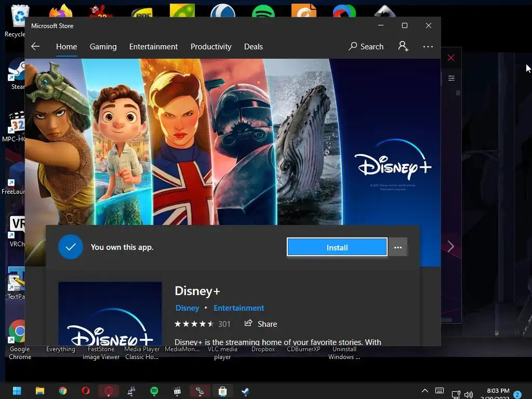Image resolution: width=532 pixels, height=399 pixels.
Task: Open the notification center badge
Action: coord(517,395)
